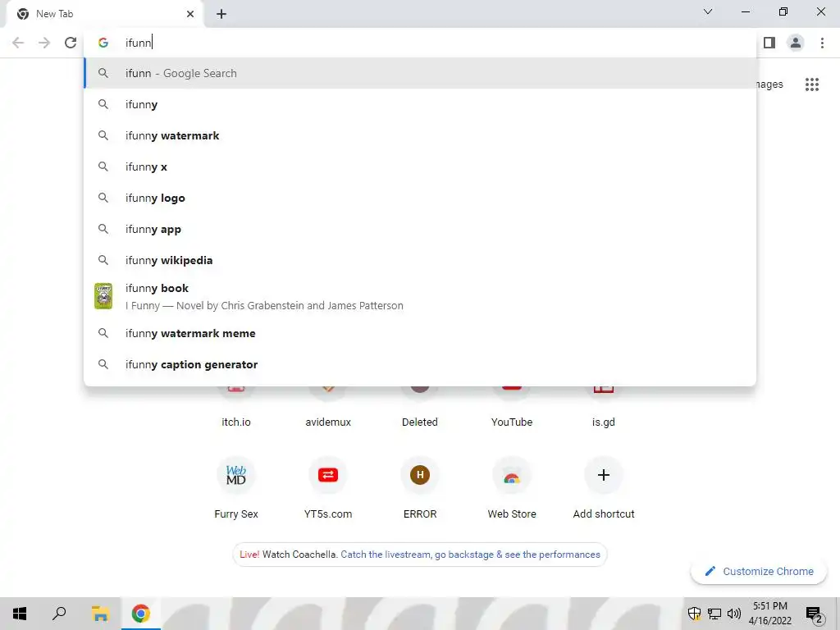Open the profile avatar menu

pos(796,43)
